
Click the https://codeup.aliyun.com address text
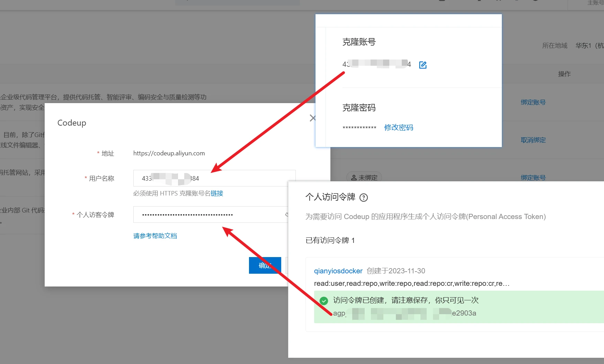169,153
